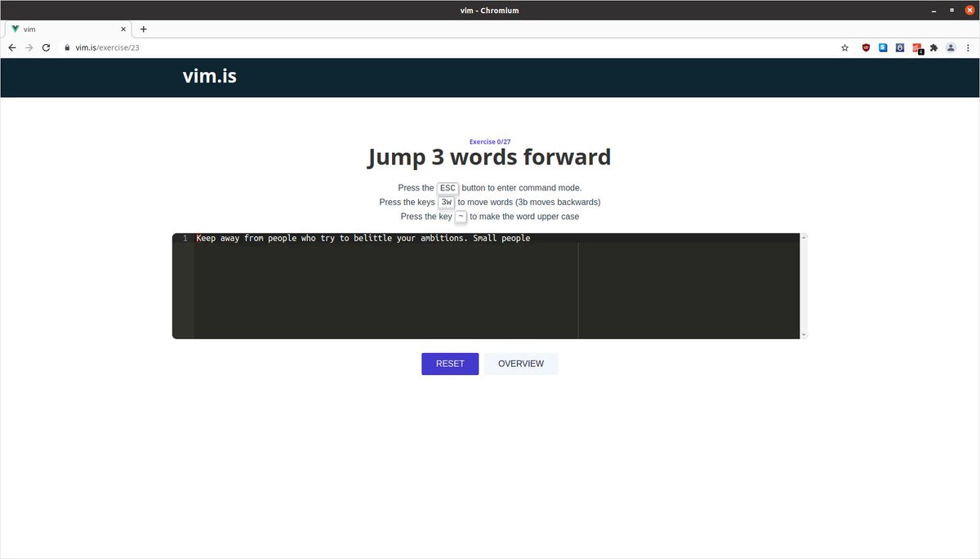980x559 pixels.
Task: Click the word "ambitions." in the editor
Action: pyautogui.click(x=443, y=239)
